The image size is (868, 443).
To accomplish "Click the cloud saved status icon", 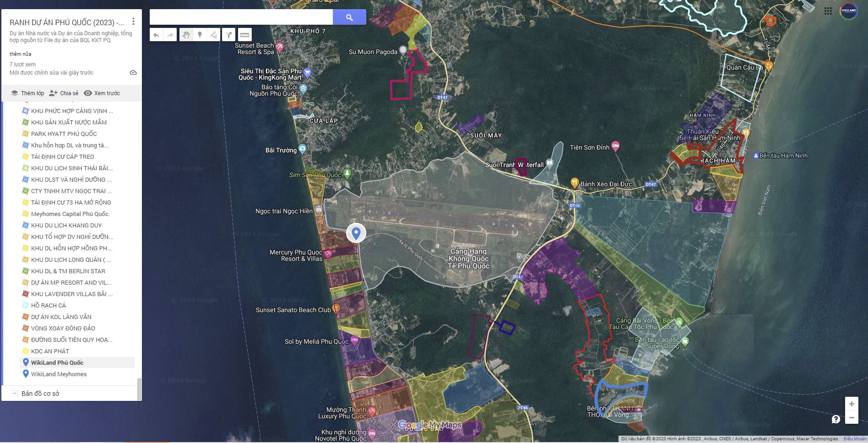I will point(133,73).
